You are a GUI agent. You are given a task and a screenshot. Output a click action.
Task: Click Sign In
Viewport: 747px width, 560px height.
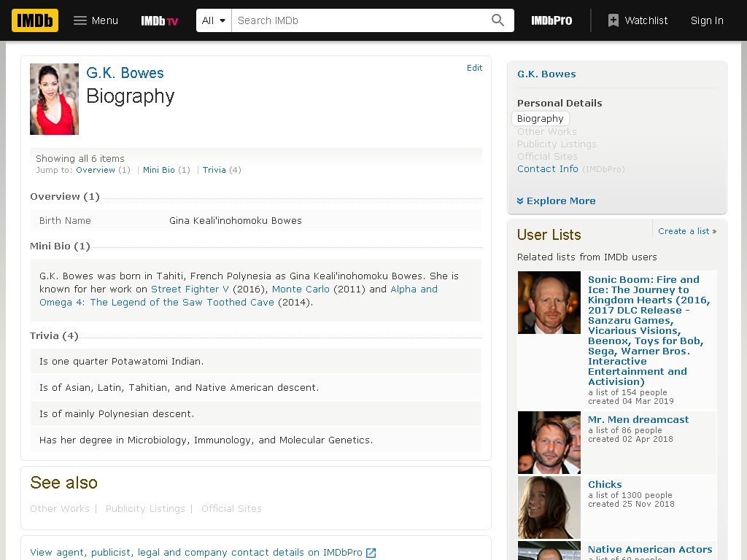707,20
